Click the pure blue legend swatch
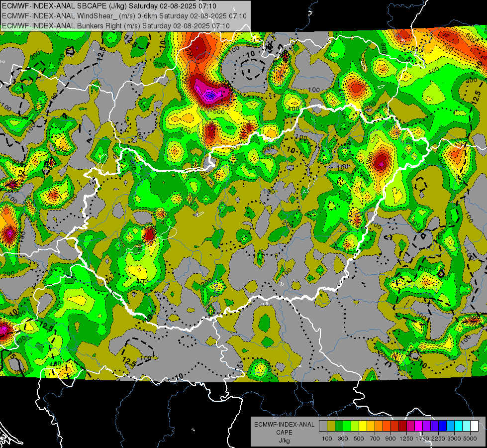The width and height of the screenshot is (487, 448). point(443,426)
